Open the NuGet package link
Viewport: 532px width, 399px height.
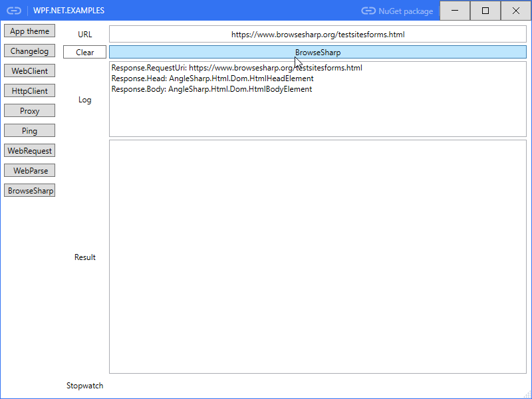click(397, 11)
